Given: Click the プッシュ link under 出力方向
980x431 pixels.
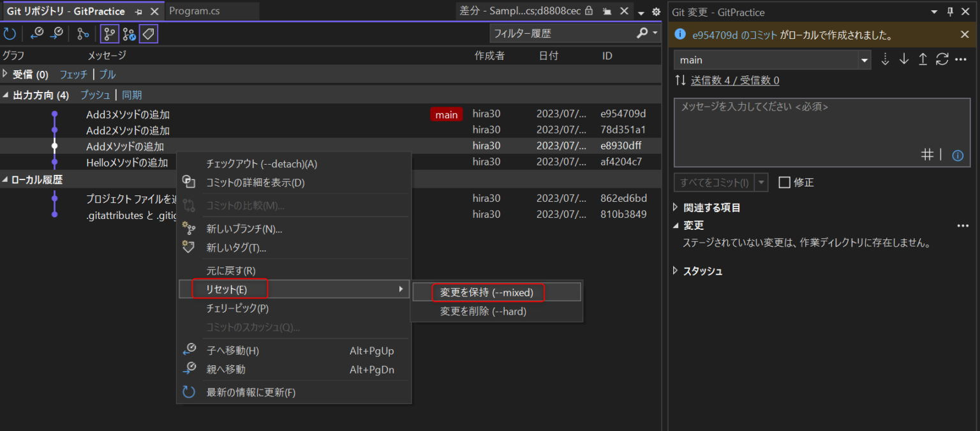Looking at the screenshot, I should click(x=94, y=95).
